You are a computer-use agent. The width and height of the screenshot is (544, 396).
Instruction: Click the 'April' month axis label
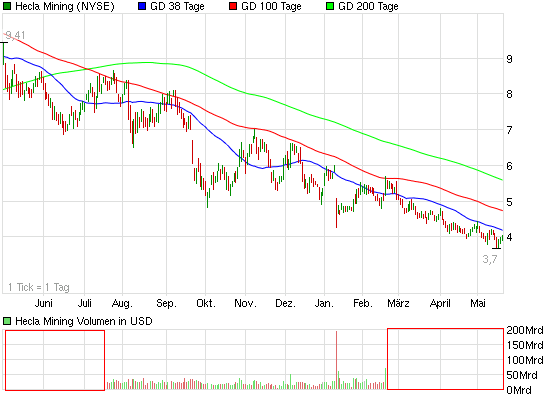point(440,304)
